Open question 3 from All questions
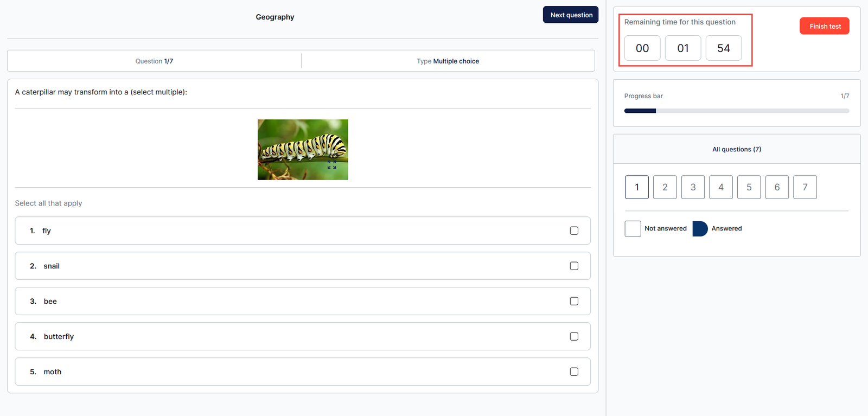The width and height of the screenshot is (868, 416). pos(693,187)
